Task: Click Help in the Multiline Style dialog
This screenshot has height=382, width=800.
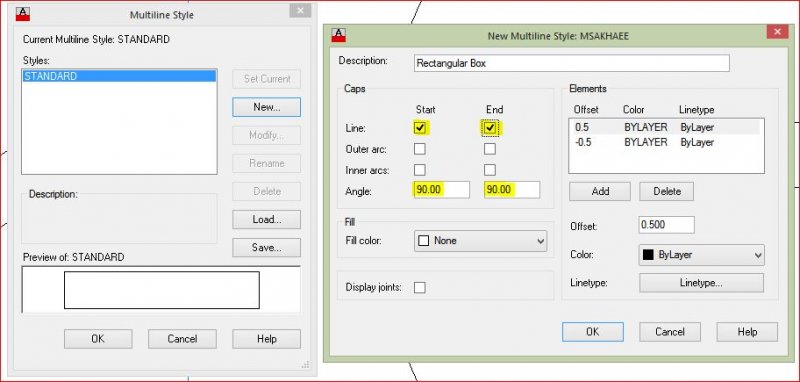Action: point(266,339)
